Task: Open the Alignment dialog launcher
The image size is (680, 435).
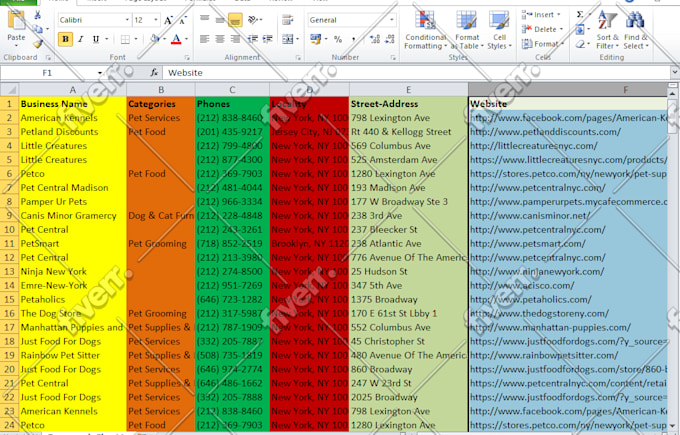Action: 298,57
